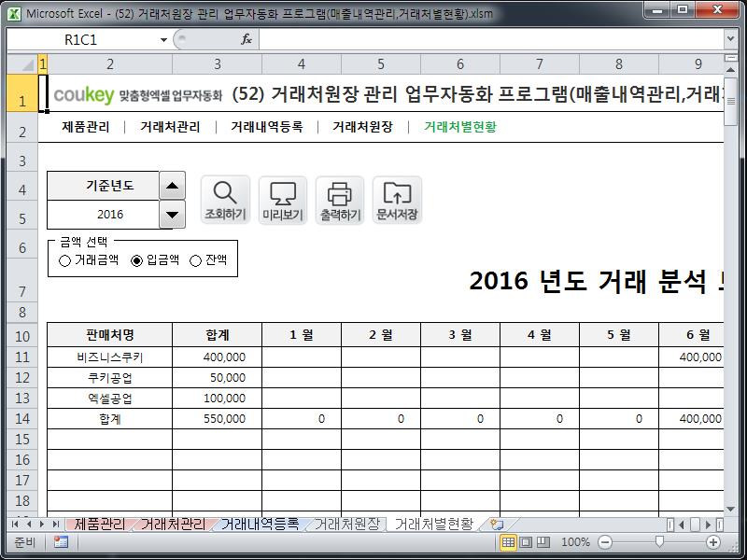Click the insert new worksheet icon

pyautogui.click(x=497, y=525)
